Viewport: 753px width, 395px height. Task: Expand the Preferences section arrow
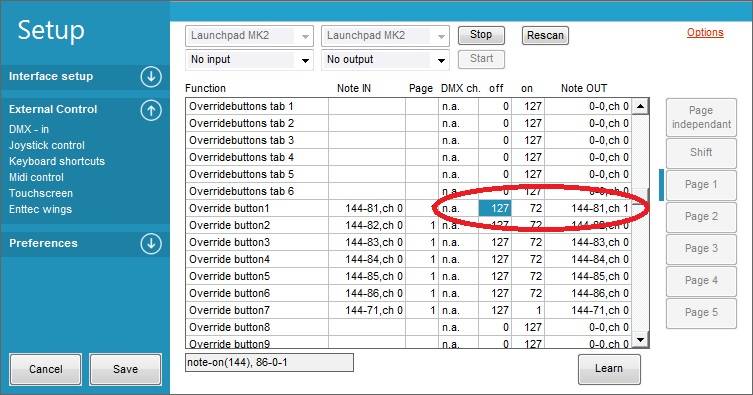coord(151,243)
